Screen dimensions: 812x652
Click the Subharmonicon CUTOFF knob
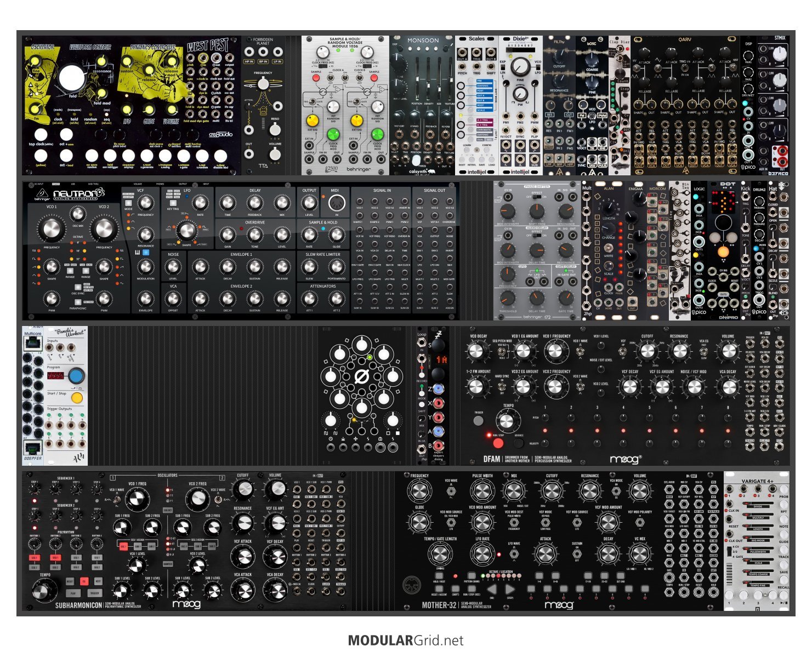click(243, 489)
